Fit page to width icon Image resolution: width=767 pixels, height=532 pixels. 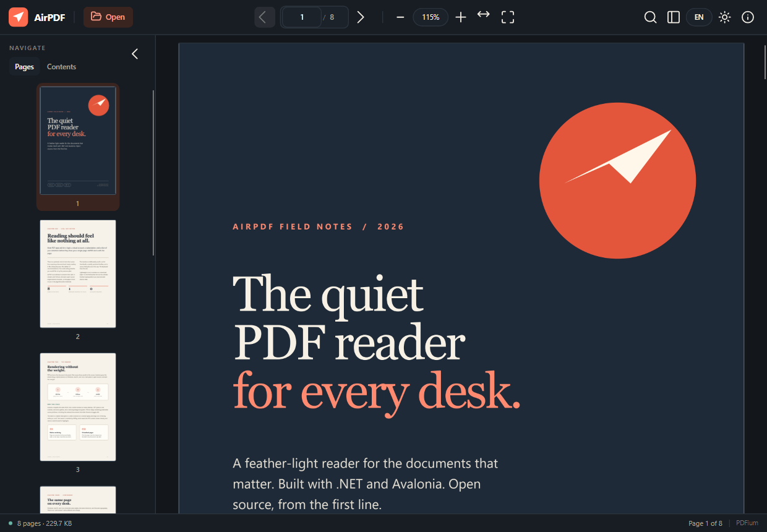pyautogui.click(x=484, y=14)
